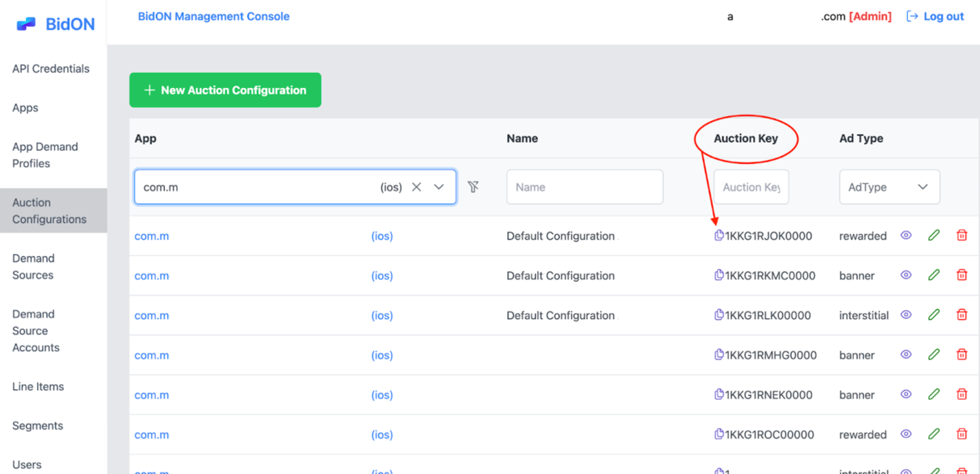This screenshot has height=474, width=980.
Task: Copy the 1KKG1RKMC0000 auction key
Action: (719, 275)
